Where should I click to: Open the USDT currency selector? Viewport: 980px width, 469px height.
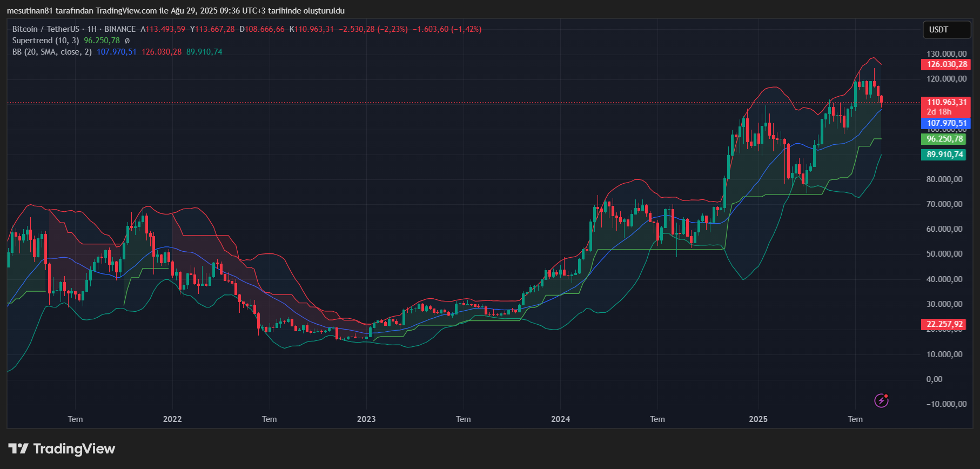coord(946,30)
